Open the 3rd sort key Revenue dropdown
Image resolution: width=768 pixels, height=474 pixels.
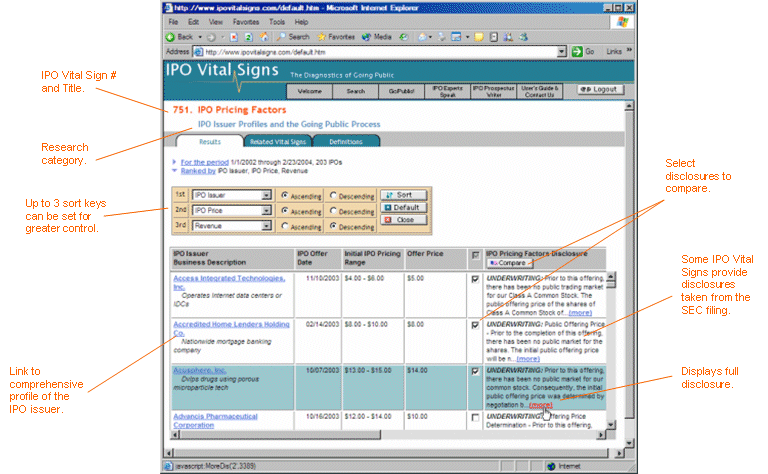tap(266, 226)
